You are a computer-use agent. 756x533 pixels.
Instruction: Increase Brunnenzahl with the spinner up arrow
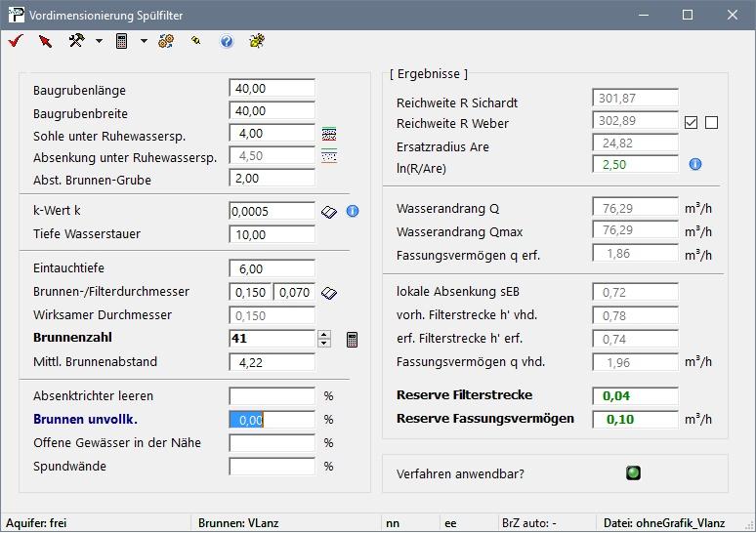coord(324,335)
